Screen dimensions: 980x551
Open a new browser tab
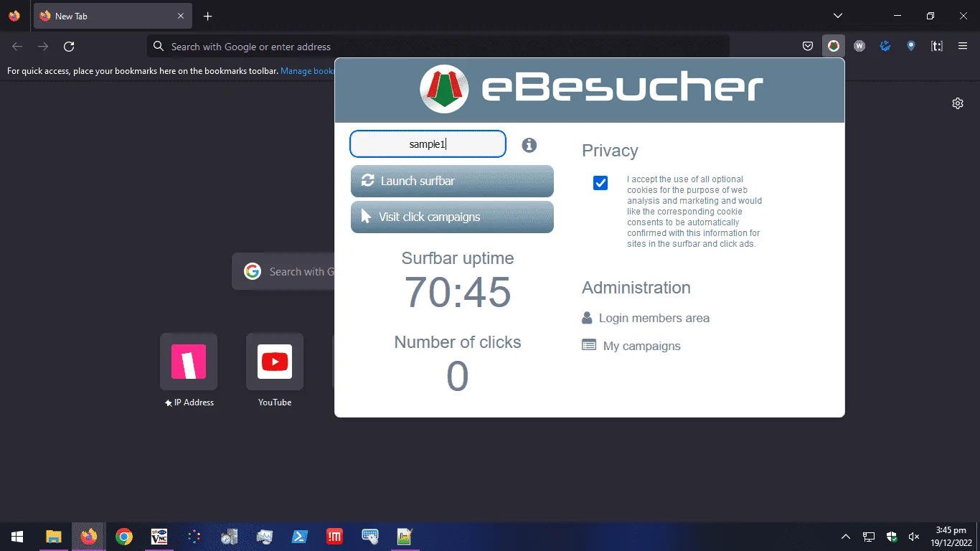[207, 16]
